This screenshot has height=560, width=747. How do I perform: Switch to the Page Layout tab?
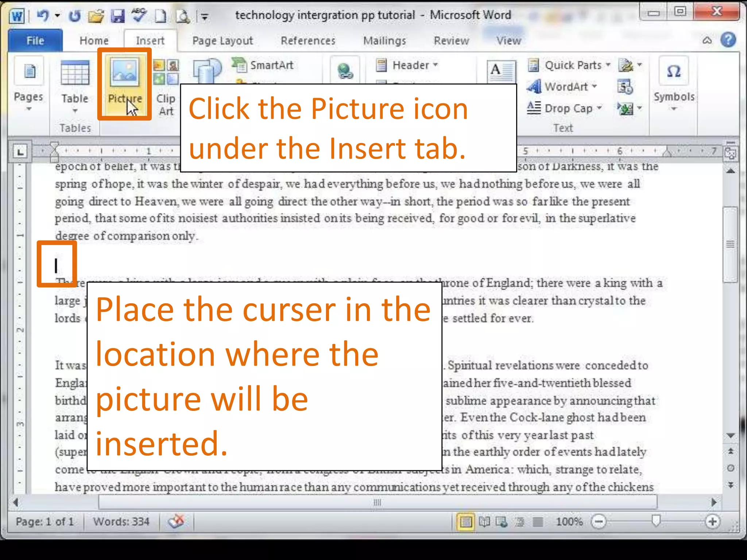point(222,40)
